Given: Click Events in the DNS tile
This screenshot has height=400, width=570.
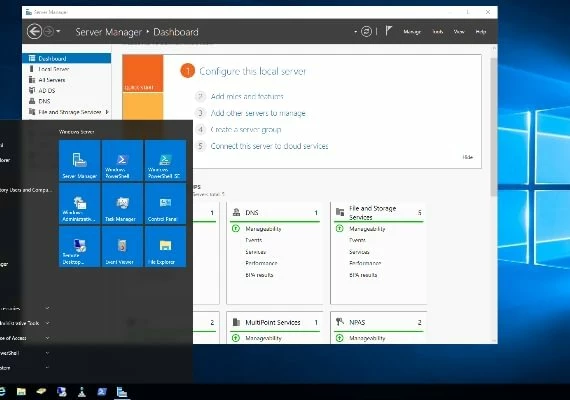Looking at the screenshot, I should (253, 240).
